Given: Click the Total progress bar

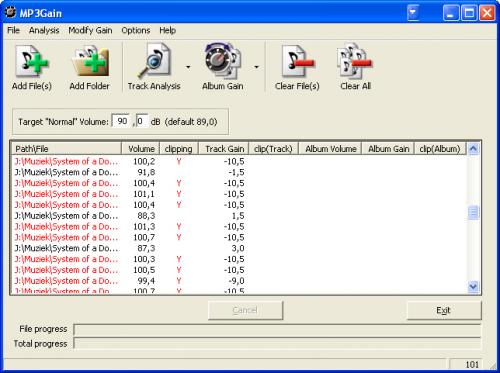Looking at the screenshot, I should click(277, 343).
